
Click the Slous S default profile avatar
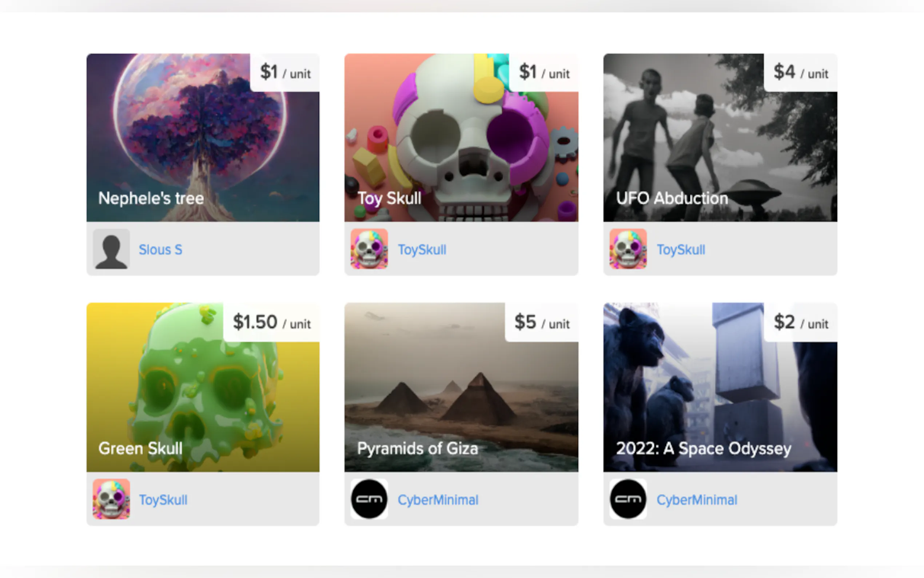click(x=111, y=249)
